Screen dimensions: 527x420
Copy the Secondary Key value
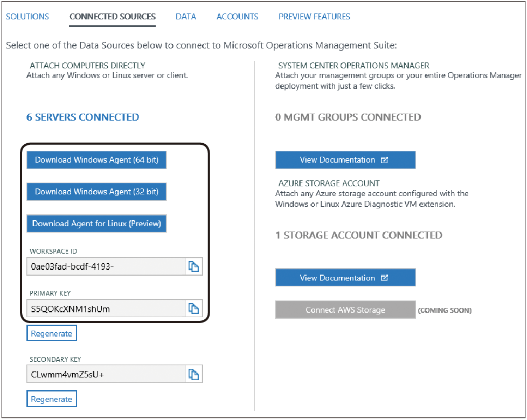point(193,374)
